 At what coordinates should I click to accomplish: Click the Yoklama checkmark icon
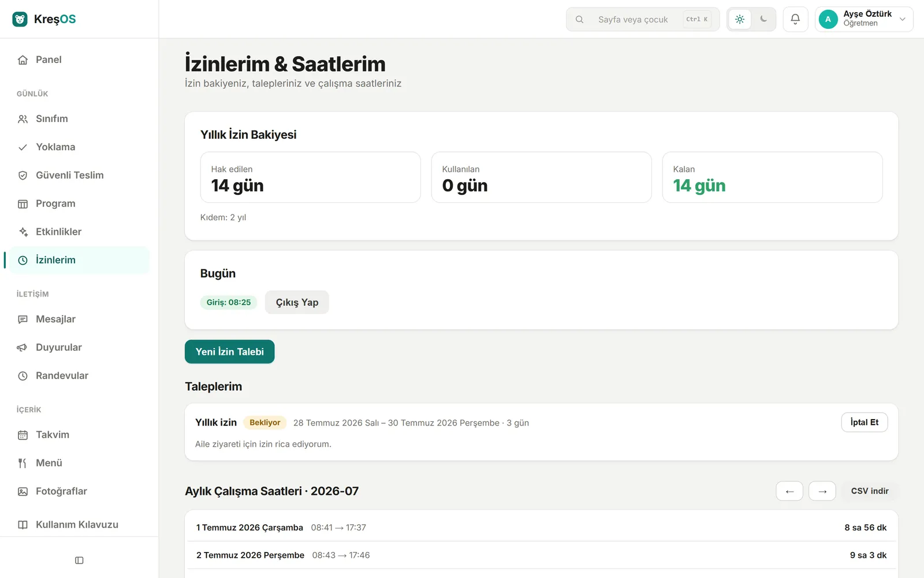[x=23, y=147]
